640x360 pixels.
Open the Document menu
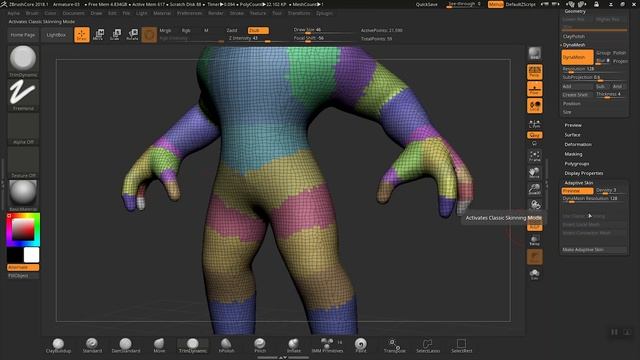click(x=73, y=13)
